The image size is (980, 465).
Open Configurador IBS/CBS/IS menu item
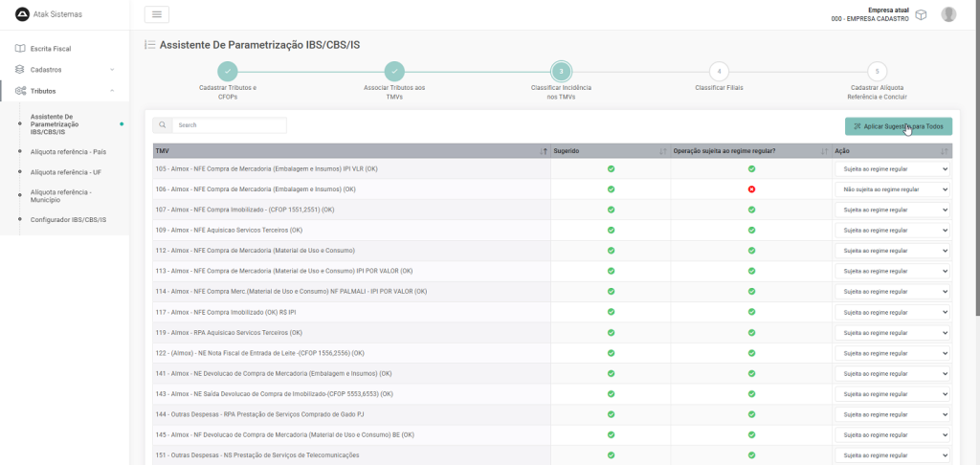click(x=68, y=220)
